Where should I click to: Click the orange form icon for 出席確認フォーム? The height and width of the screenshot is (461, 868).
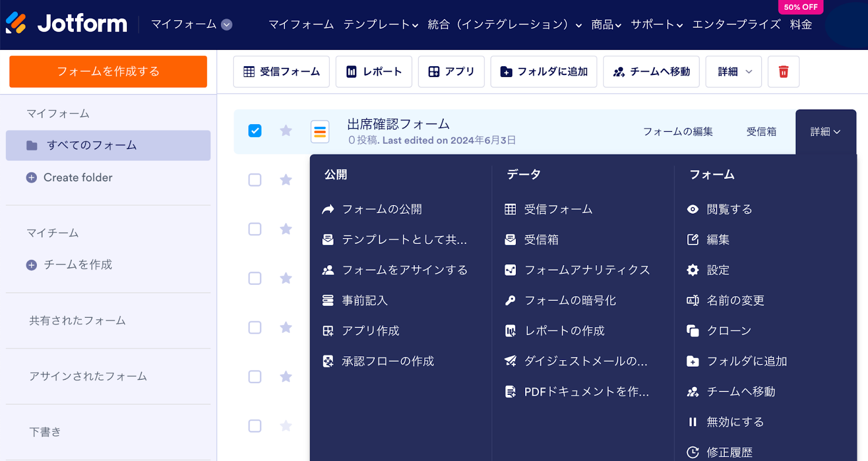tap(320, 132)
